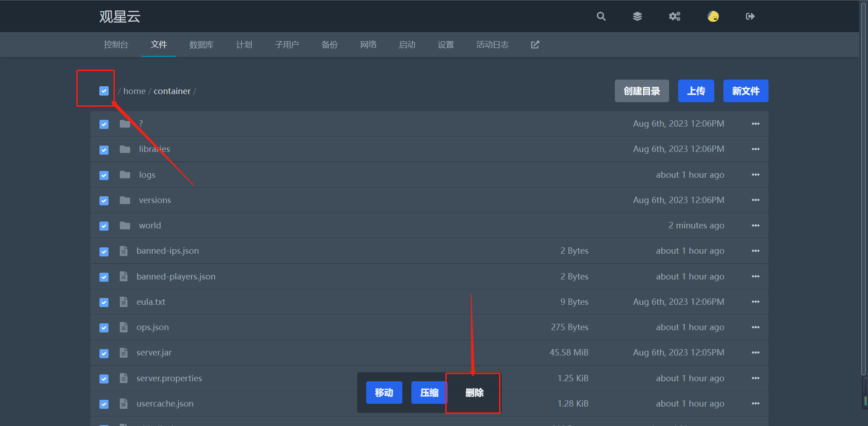Click the logout icon in header
Image resolution: width=868 pixels, height=426 pixels.
[x=750, y=16]
